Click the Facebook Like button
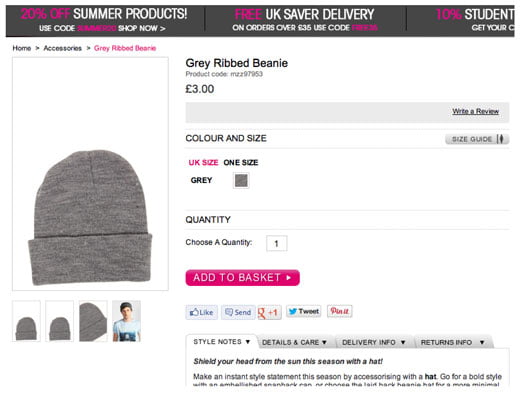Viewport: 520px width, 395px height. (201, 312)
